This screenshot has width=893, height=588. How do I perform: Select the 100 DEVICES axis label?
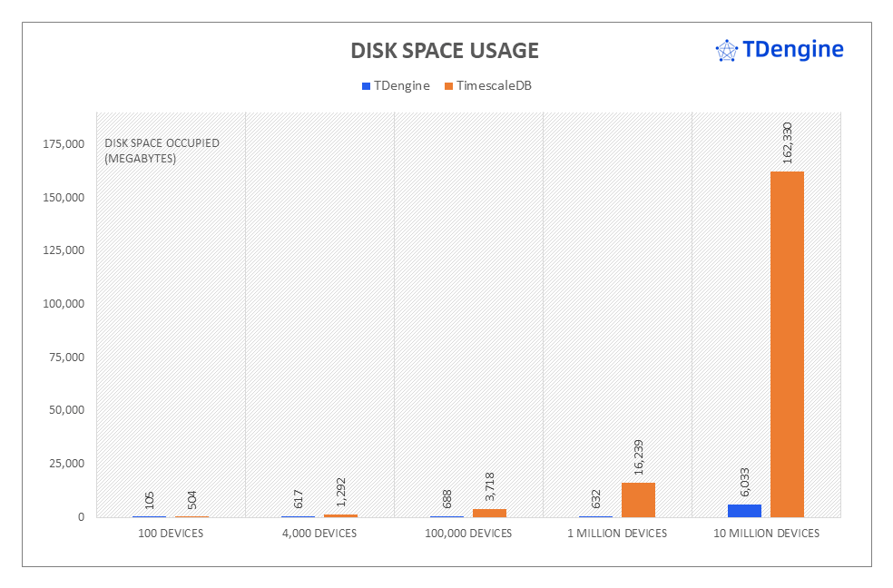point(171,534)
